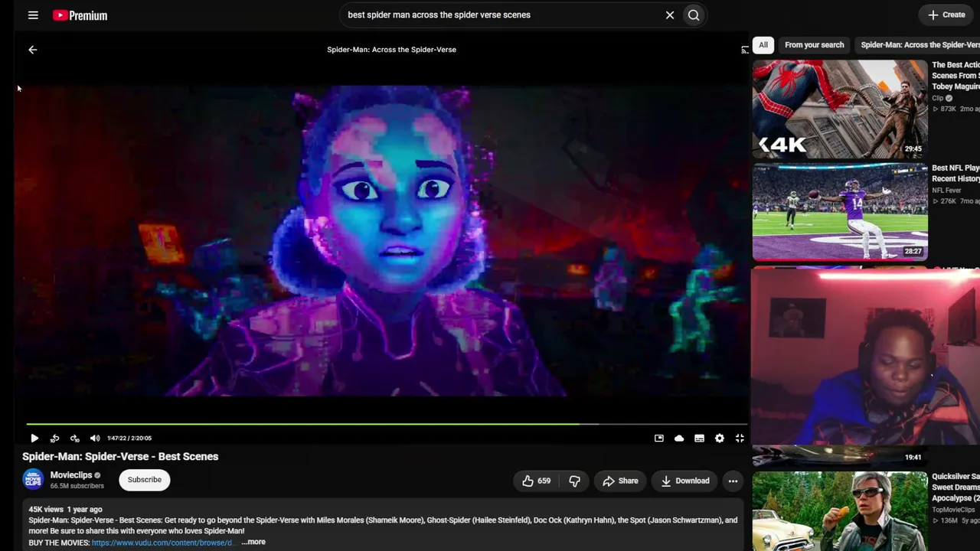980x551 pixels.
Task: Click the Quicksilver video title
Action: [955, 487]
